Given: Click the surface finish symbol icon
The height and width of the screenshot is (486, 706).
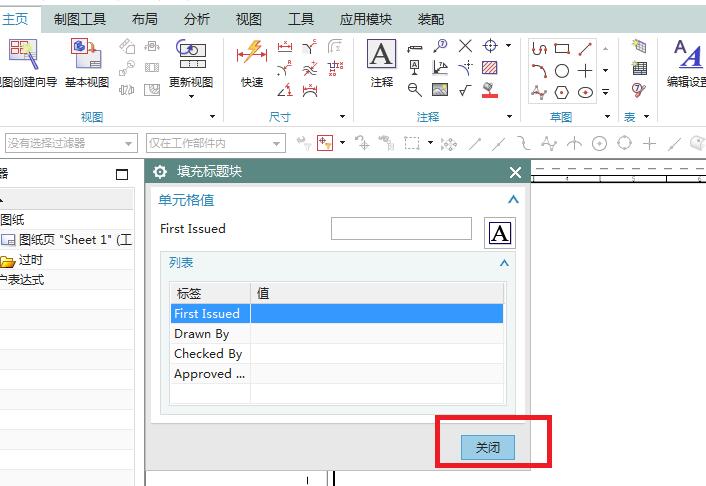Looking at the screenshot, I should point(465,90).
